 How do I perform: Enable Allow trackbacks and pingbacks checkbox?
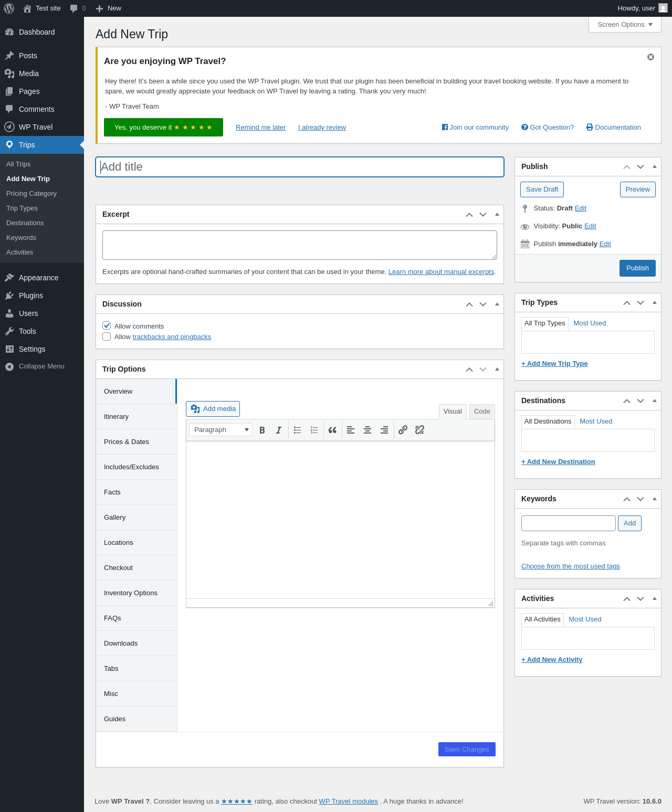coord(107,336)
